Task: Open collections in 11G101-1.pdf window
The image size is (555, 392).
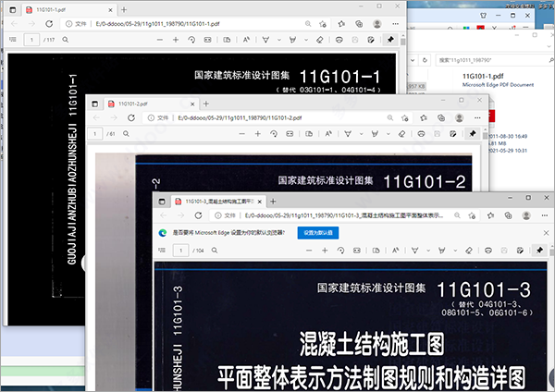Action: click(x=359, y=24)
